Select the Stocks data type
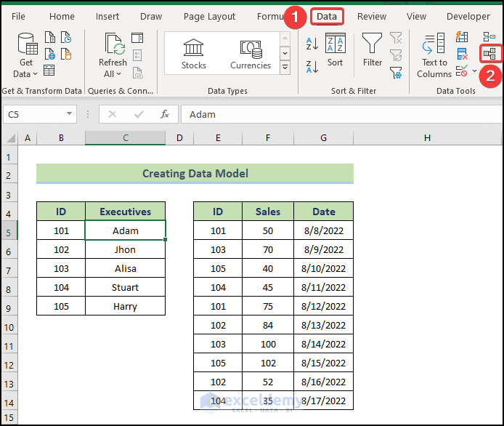This screenshot has width=504, height=426. pos(194,54)
